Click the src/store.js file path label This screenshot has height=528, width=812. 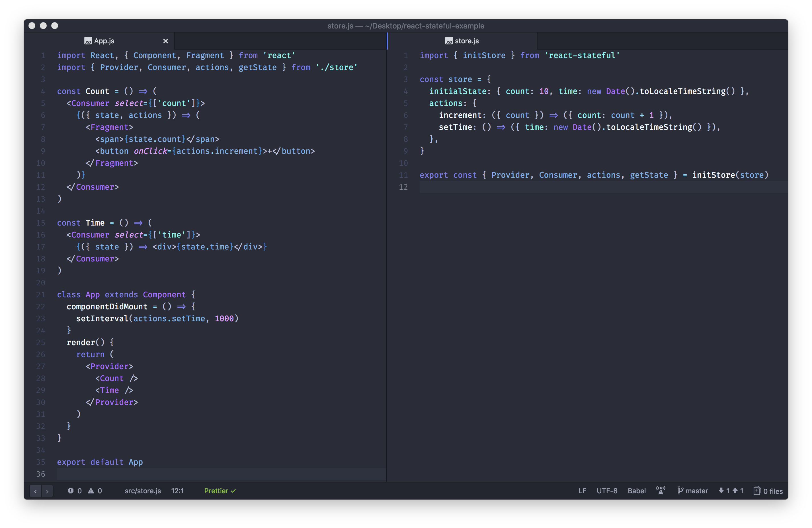[x=143, y=491]
